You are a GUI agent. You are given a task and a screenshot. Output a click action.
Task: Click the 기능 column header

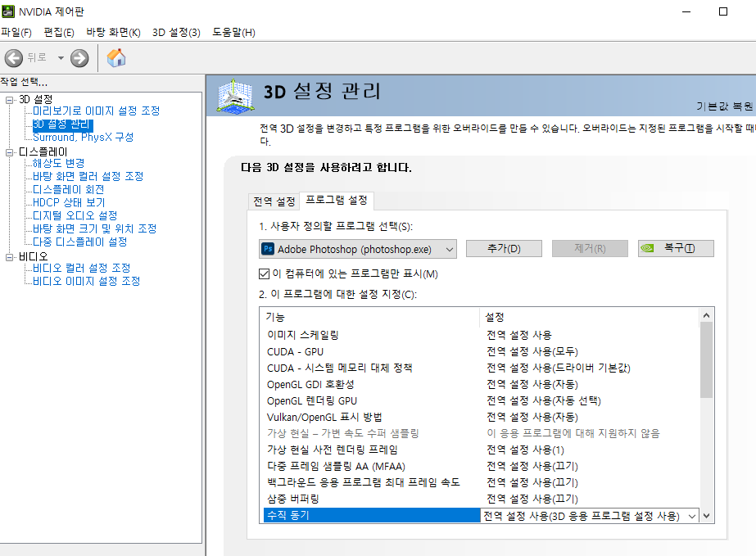click(369, 317)
